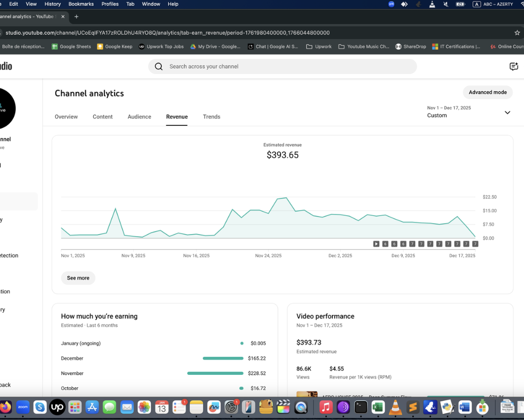The height and width of the screenshot is (420, 524).
Task: Open a new browser tab with plus button
Action: click(x=76, y=17)
